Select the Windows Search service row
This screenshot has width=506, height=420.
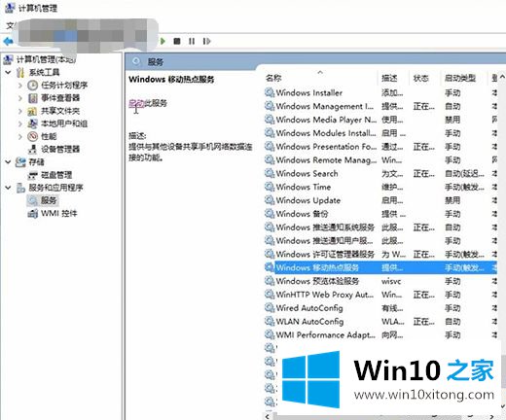click(380, 173)
